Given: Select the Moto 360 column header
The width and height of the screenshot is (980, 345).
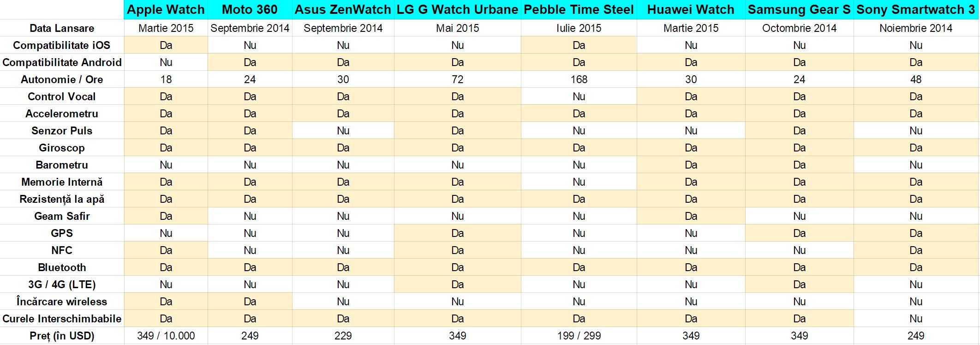Looking at the screenshot, I should coord(250,10).
